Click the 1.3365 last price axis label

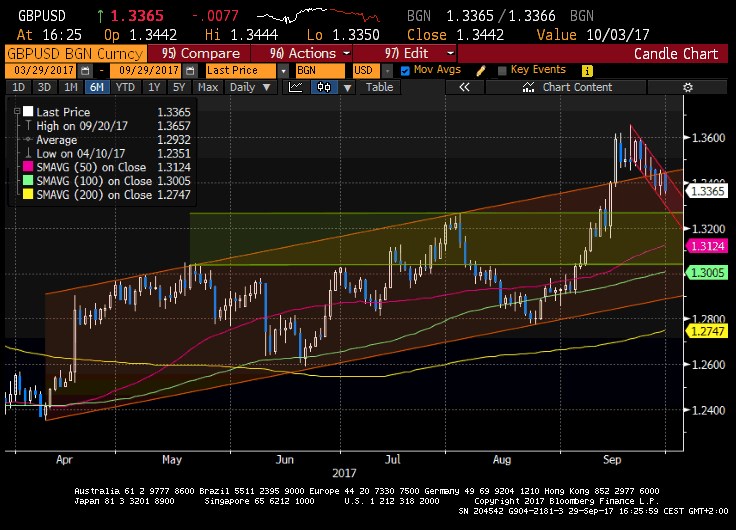[707, 192]
